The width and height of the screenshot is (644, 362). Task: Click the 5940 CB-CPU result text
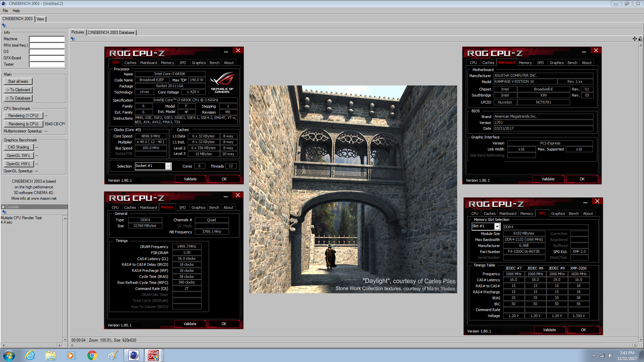[x=54, y=124]
